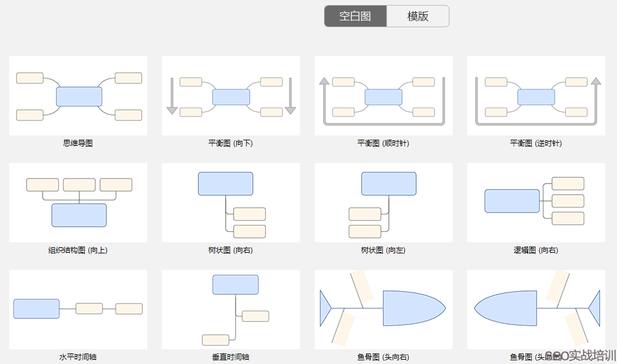This screenshot has width=617, height=364.
Task: Select the 思维导图 blank template
Action: (x=78, y=95)
